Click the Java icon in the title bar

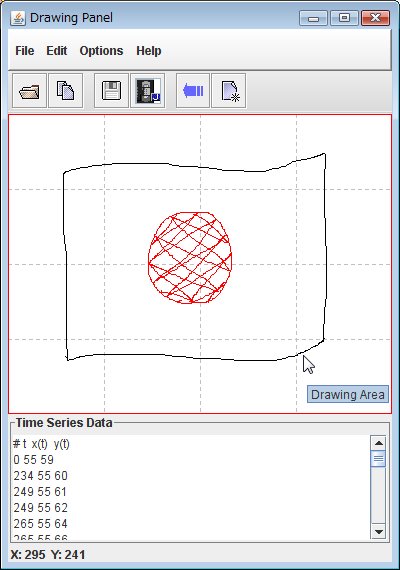coord(18,18)
